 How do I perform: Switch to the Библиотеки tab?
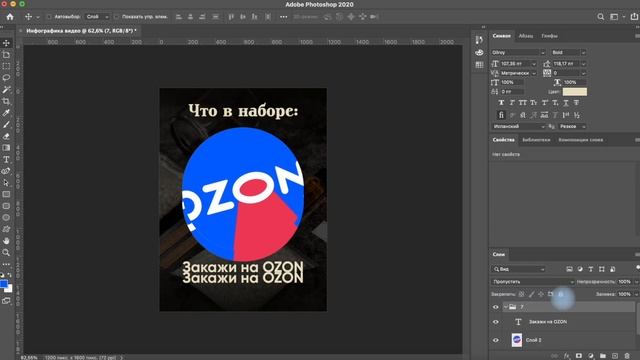[536, 140]
